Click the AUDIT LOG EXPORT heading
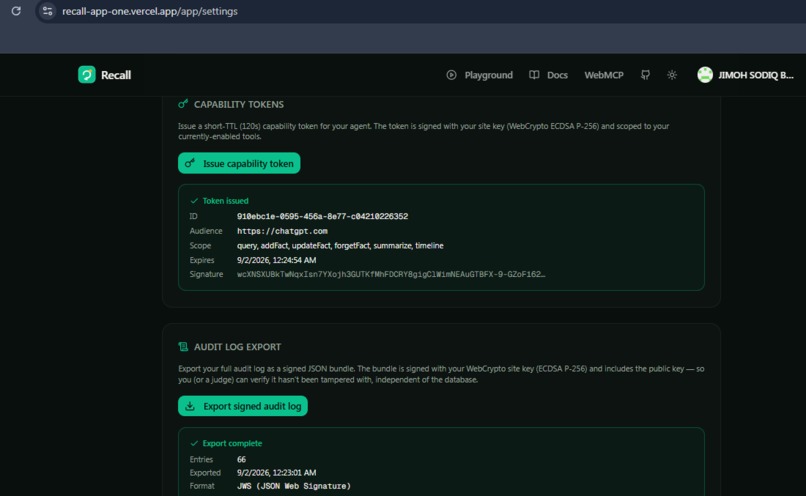The width and height of the screenshot is (806, 496). pos(237,347)
